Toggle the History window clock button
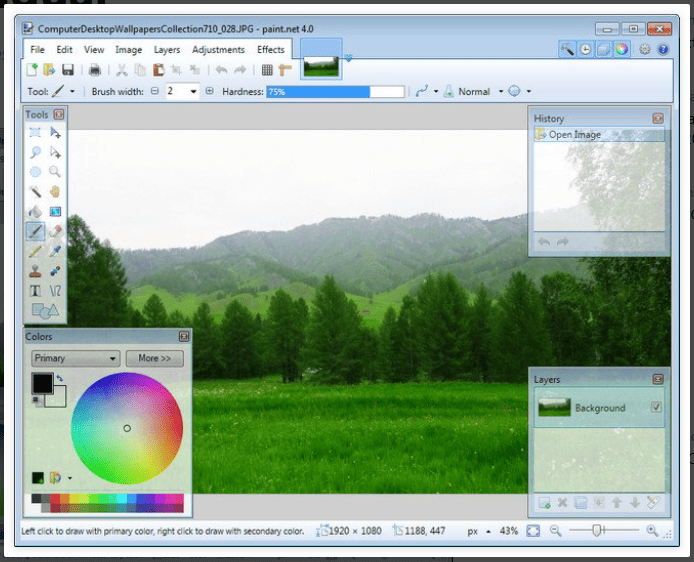694x562 pixels. 585,49
